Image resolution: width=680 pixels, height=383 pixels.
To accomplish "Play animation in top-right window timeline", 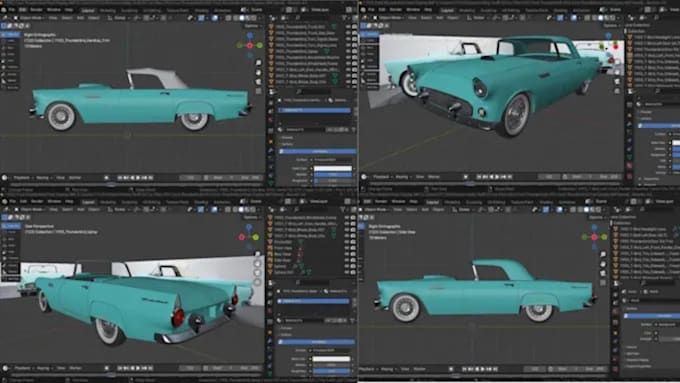I will click(x=498, y=177).
